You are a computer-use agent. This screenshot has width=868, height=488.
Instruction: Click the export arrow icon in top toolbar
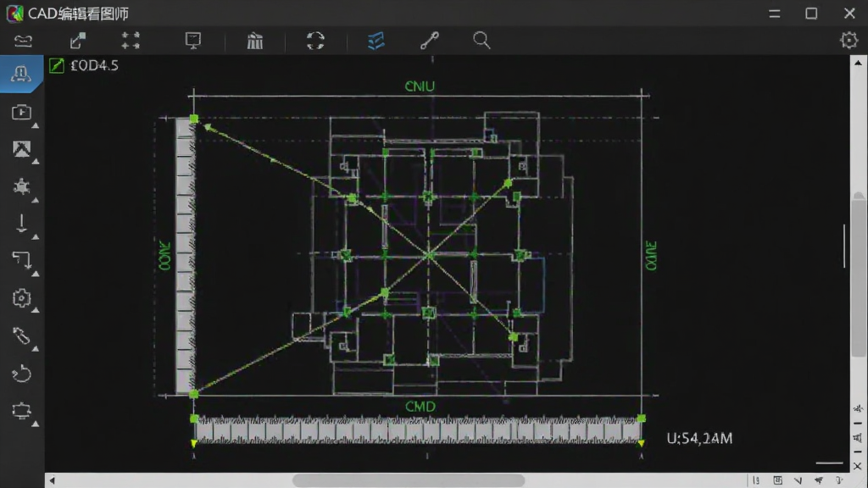coord(77,41)
